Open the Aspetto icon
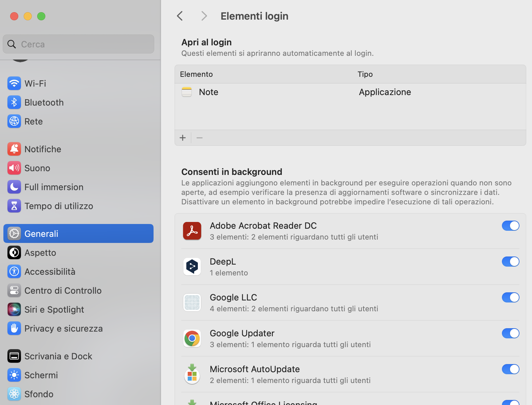The height and width of the screenshot is (405, 532). [x=14, y=252]
